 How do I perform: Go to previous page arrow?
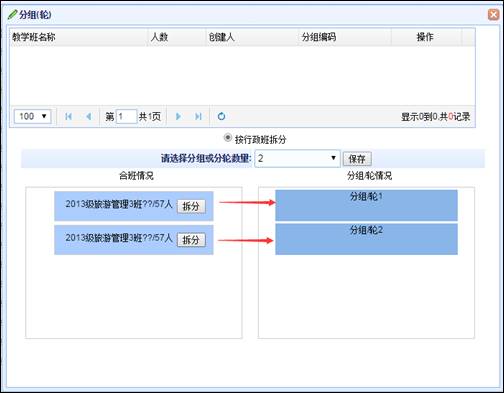point(88,116)
